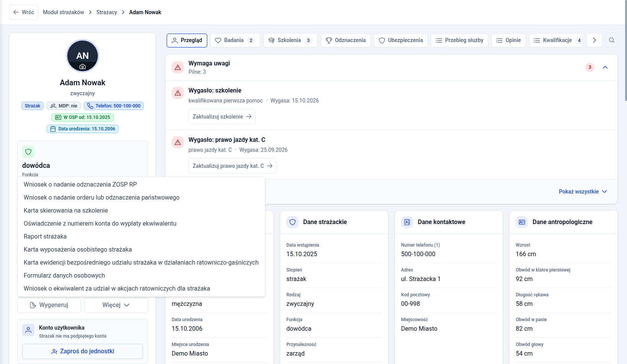The height and width of the screenshot is (364, 627).
Task: Click the warning icon beside Wymaga uwagi
Action: pos(178,67)
